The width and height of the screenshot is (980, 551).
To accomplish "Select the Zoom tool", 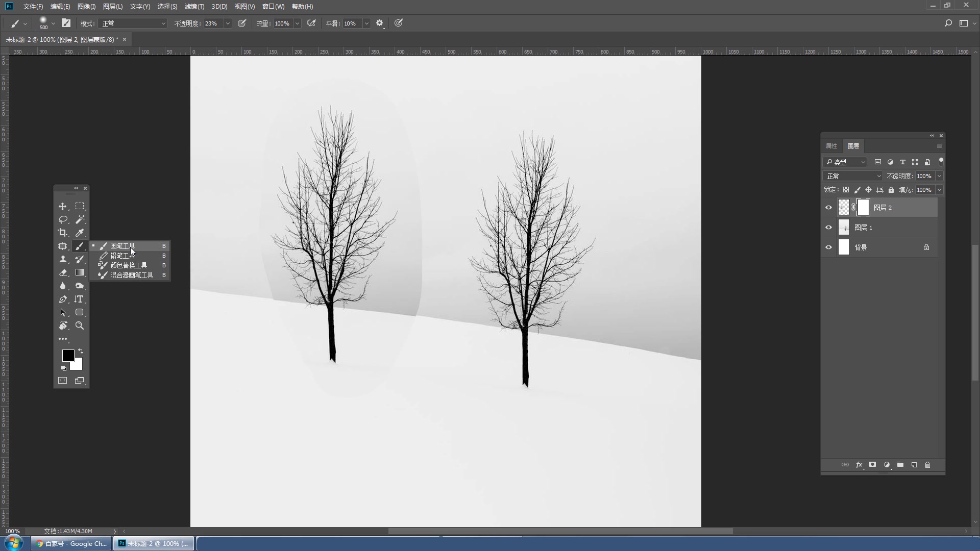I will coord(80,325).
